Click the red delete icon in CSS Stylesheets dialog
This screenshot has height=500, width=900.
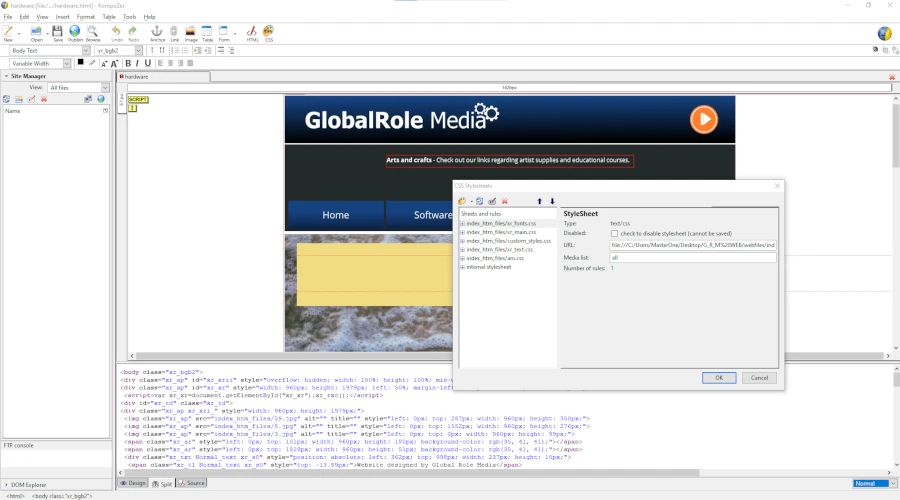[505, 201]
